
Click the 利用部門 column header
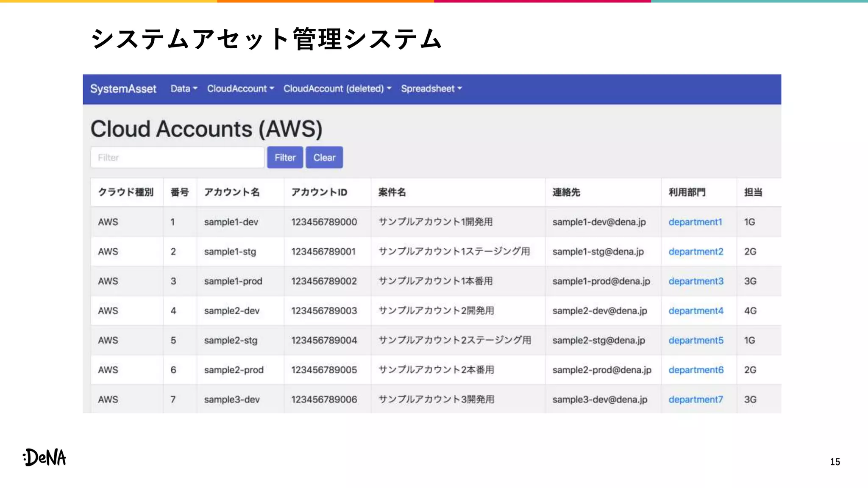pos(687,192)
